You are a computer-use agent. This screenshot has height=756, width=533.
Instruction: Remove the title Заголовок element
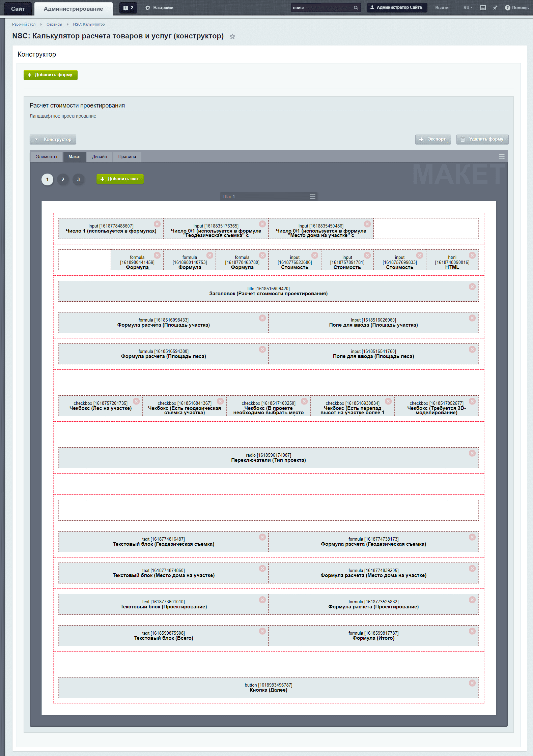click(472, 286)
